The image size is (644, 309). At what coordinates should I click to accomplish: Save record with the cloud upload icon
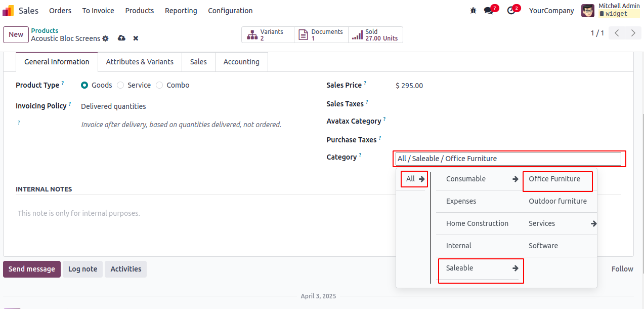(121, 38)
